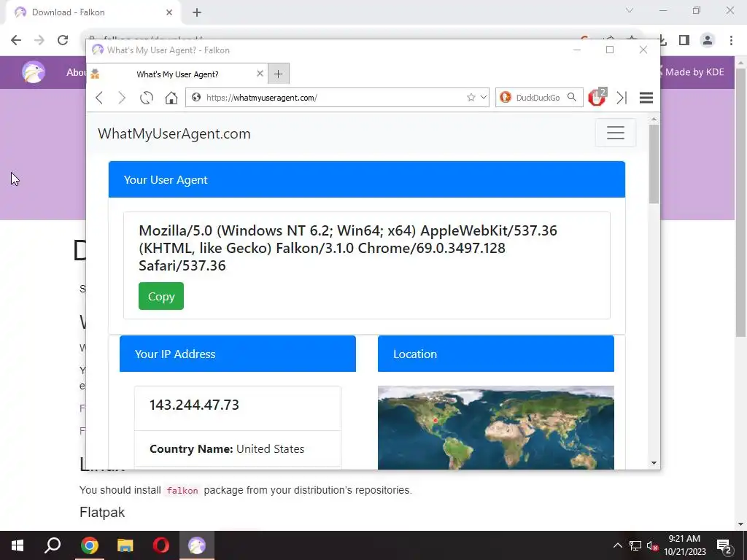Go back in Falkon browser
This screenshot has width=747, height=560.
tap(99, 98)
